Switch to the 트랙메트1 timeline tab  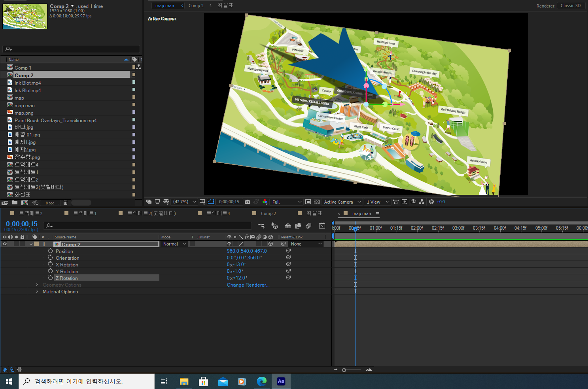tap(85, 213)
